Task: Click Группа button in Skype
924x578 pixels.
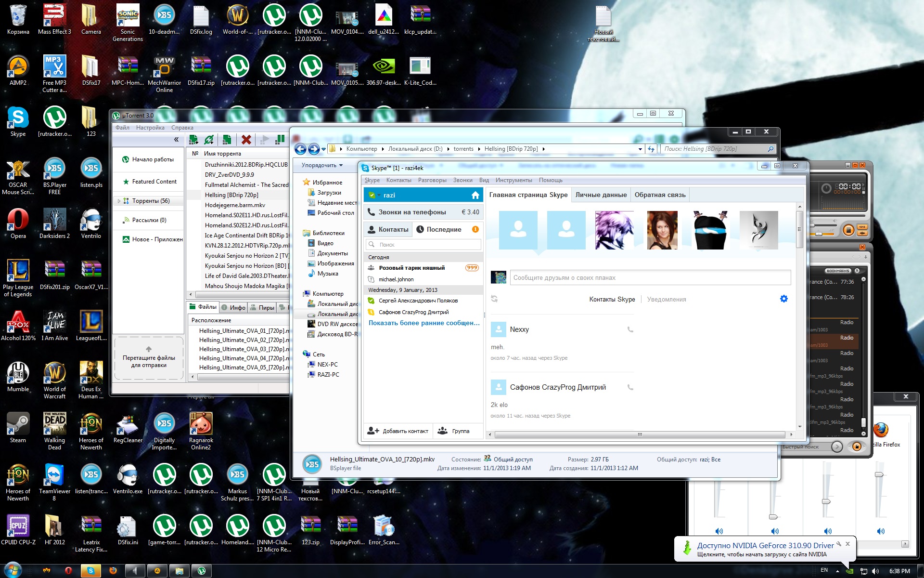Action: click(453, 431)
